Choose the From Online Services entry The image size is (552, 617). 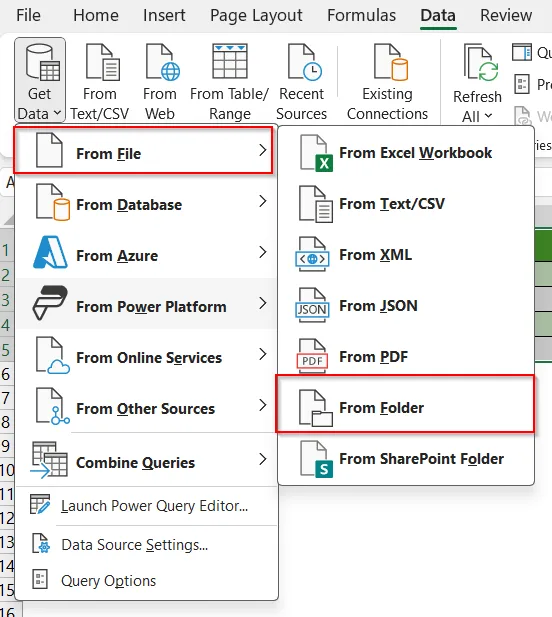click(x=146, y=355)
